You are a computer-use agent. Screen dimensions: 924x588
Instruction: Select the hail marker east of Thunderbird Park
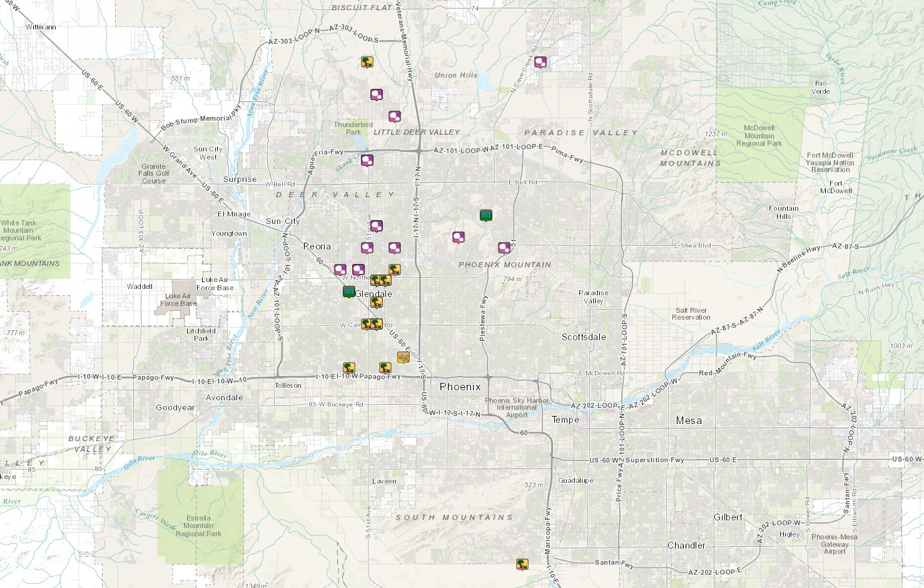click(x=395, y=116)
